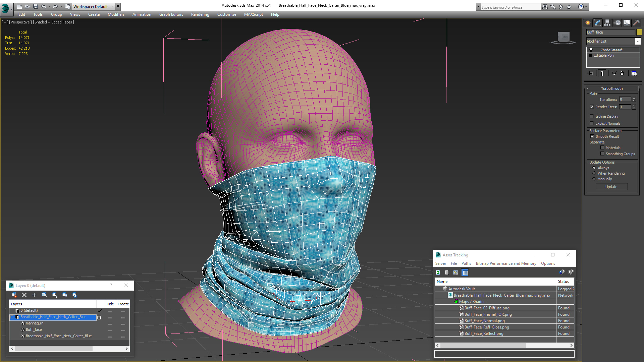Open the Modifier List dropdown
Viewport: 644px width, 362px height.
pos(638,41)
